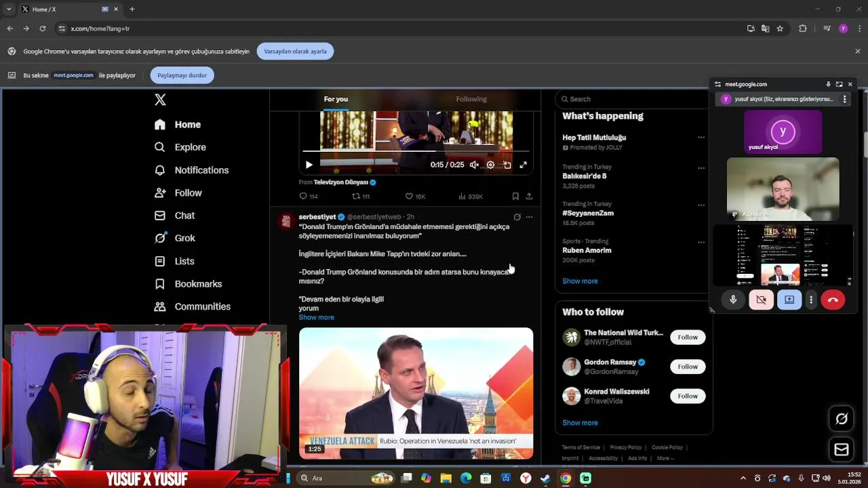Open File Explorer from the taskbar

[446, 478]
